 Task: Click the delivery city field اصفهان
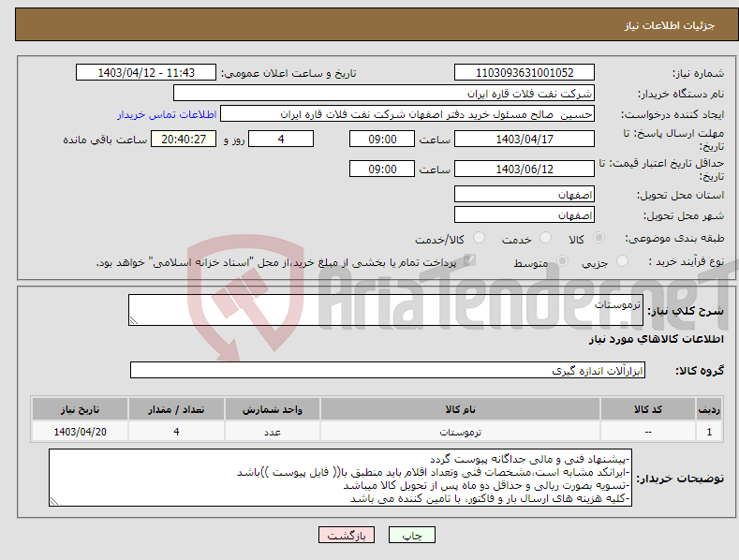pyautogui.click(x=525, y=215)
